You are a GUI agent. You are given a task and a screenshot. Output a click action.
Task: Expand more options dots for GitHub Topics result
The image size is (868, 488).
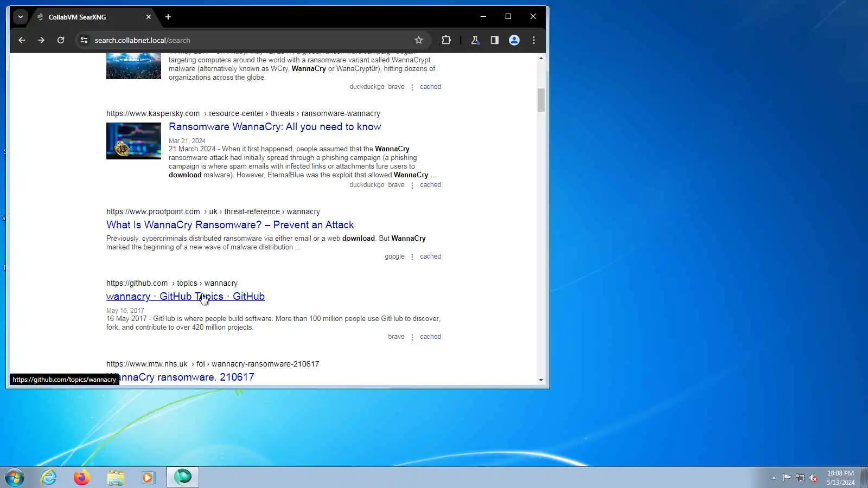pos(412,337)
